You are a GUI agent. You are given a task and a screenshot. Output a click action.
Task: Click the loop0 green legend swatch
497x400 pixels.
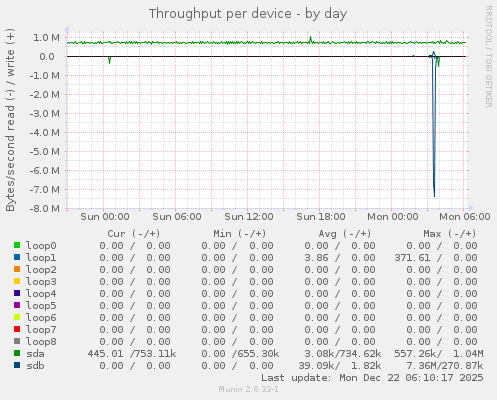click(x=17, y=245)
